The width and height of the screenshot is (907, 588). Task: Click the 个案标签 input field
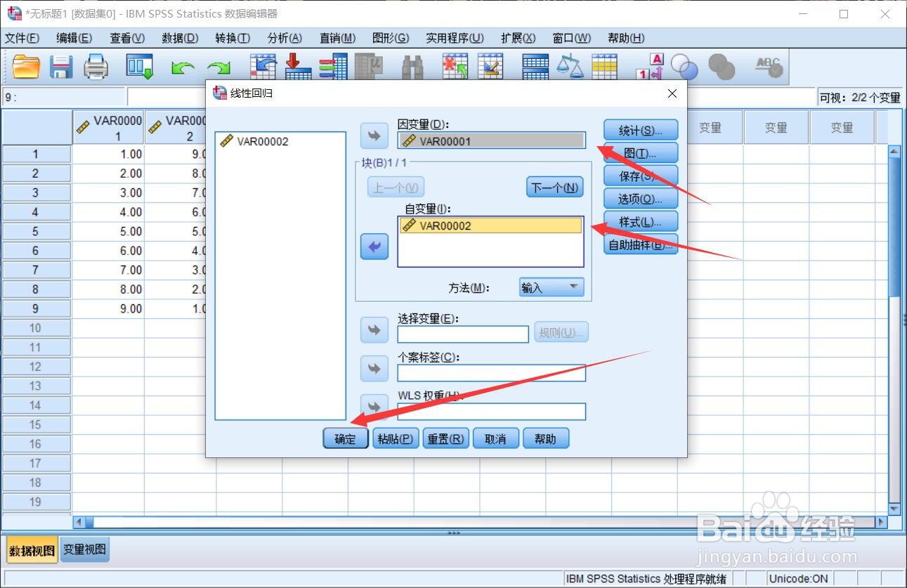[x=491, y=373]
